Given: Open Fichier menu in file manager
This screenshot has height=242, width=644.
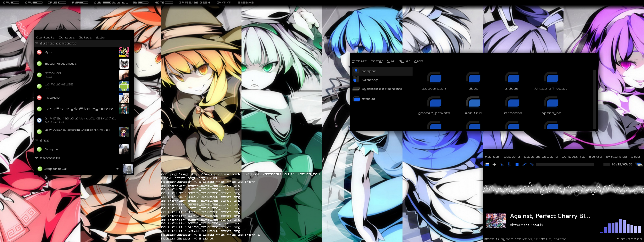Looking at the screenshot, I should tap(359, 61).
